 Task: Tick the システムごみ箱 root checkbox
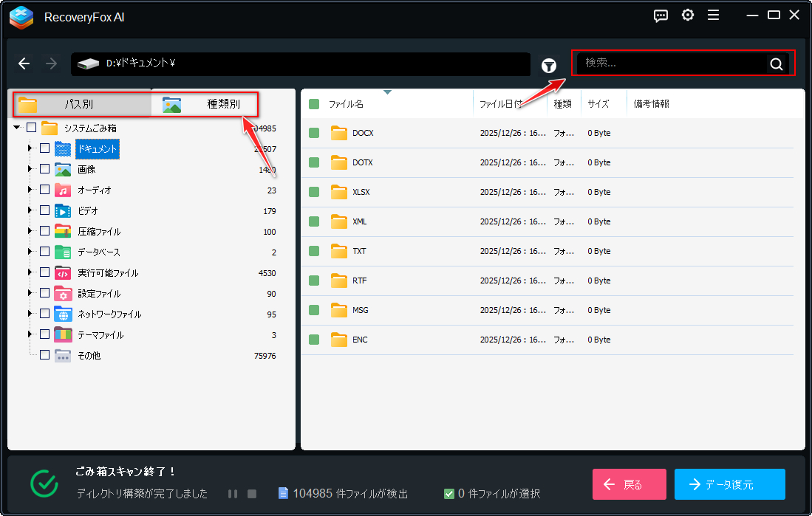click(x=31, y=128)
